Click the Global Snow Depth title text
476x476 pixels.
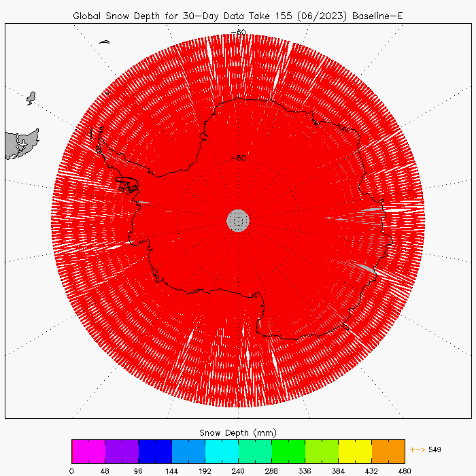click(x=238, y=16)
